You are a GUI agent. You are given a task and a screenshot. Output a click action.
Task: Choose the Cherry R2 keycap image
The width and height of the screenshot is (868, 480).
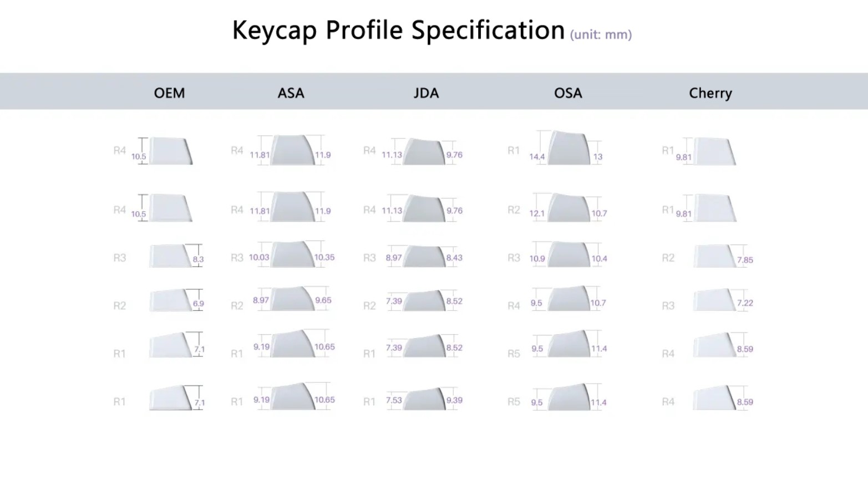coord(714,256)
